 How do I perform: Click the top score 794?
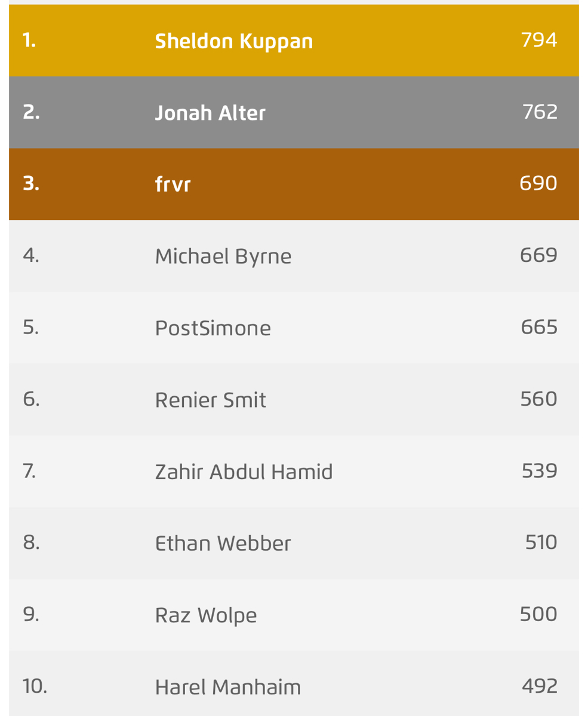point(539,40)
